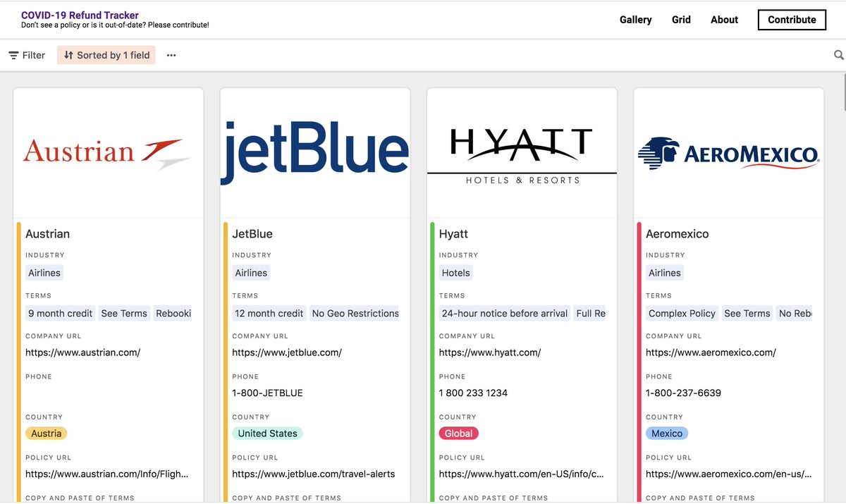Click the '24-hour notice before arrival' tag
The image size is (846, 504).
coord(505,314)
